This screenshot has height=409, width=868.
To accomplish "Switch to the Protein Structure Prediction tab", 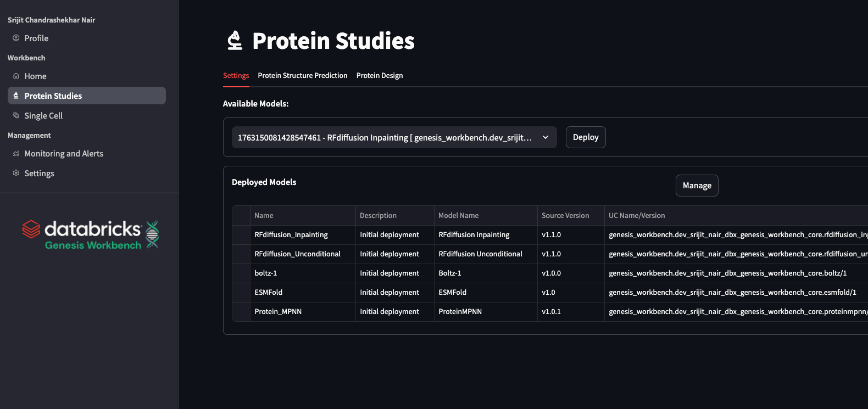I will 302,76.
